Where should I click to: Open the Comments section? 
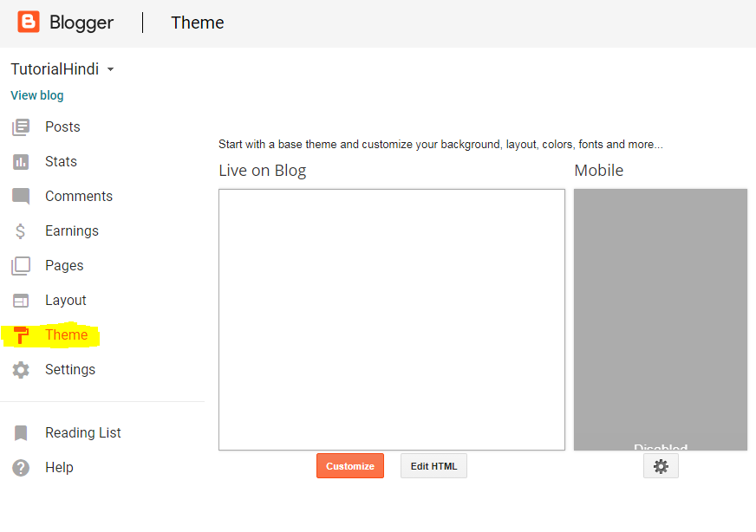point(79,196)
